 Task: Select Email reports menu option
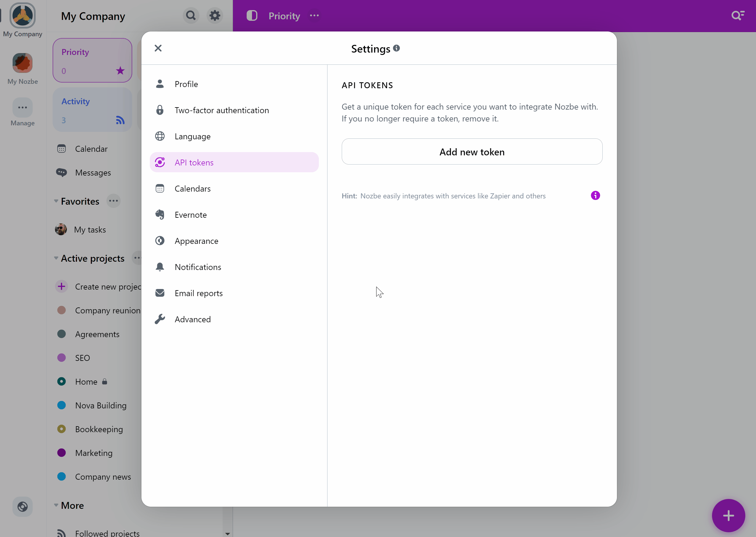[x=198, y=293]
